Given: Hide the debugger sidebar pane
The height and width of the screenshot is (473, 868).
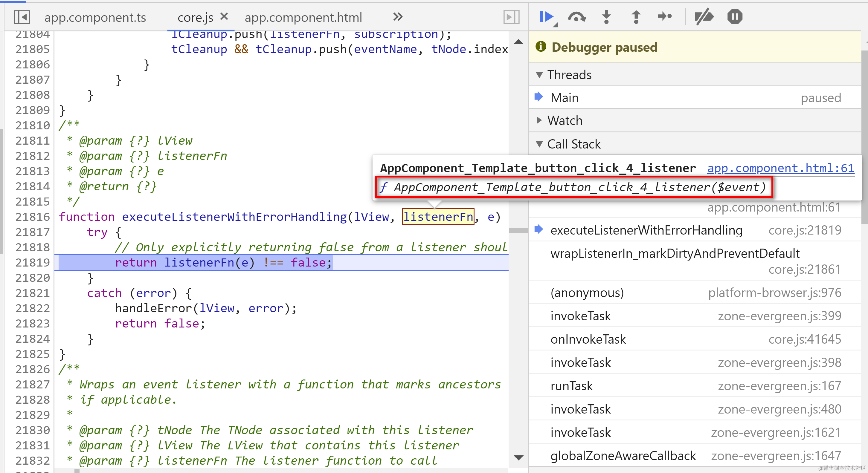Looking at the screenshot, I should 511,17.
